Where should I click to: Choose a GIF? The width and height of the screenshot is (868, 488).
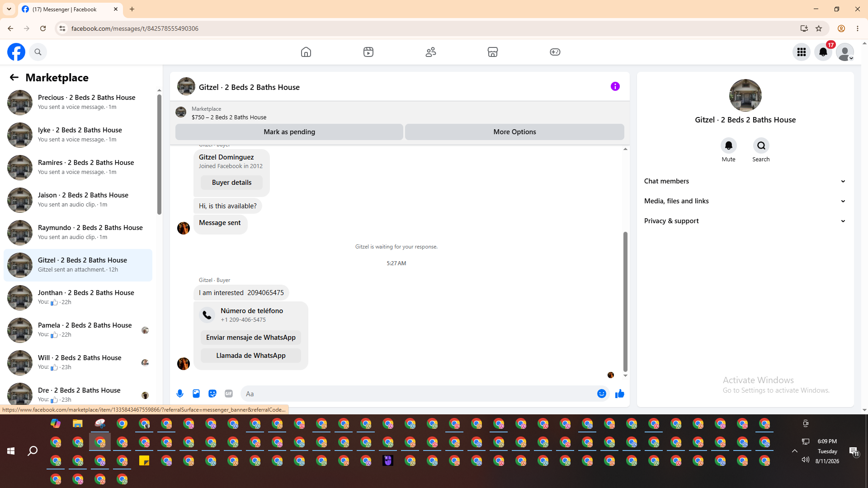pyautogui.click(x=229, y=394)
